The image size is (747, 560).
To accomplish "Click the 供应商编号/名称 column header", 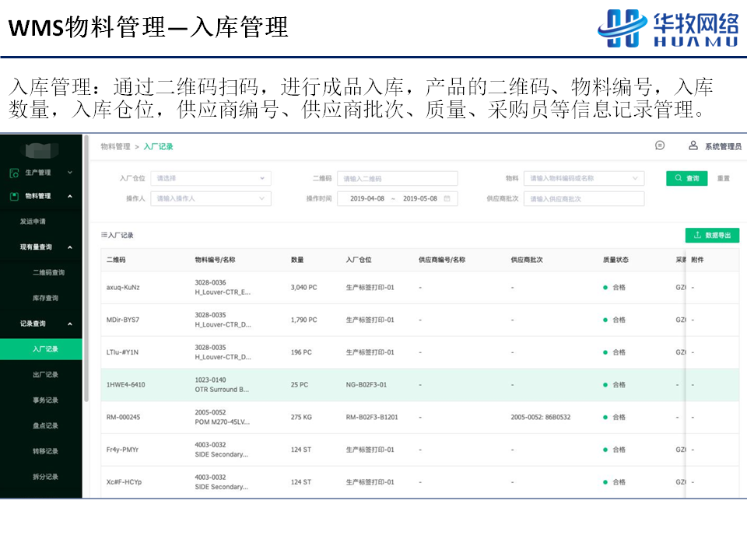I will pos(442,260).
